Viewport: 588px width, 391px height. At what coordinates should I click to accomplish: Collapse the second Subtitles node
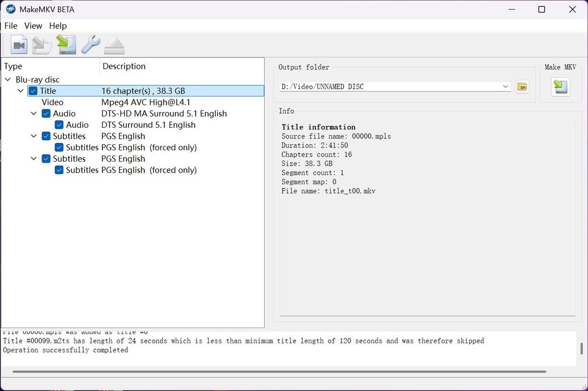[x=34, y=159]
